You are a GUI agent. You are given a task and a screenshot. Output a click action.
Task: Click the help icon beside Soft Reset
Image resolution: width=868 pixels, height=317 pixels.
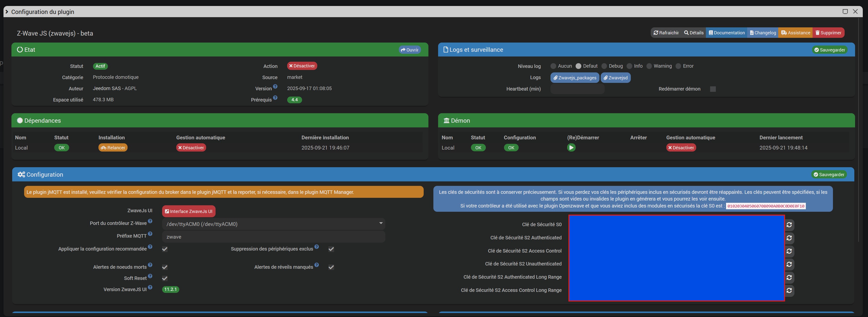pyautogui.click(x=150, y=276)
